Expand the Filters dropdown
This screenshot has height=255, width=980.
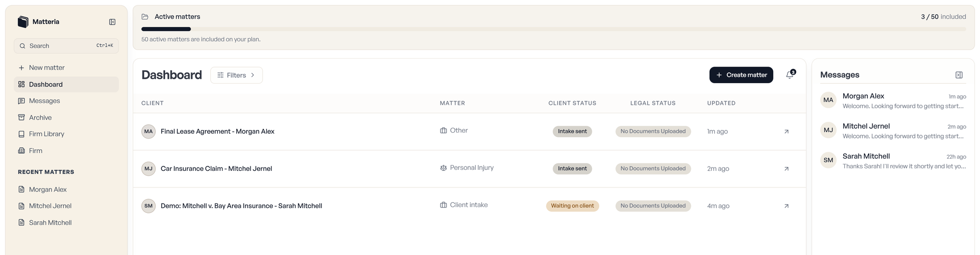click(x=236, y=75)
